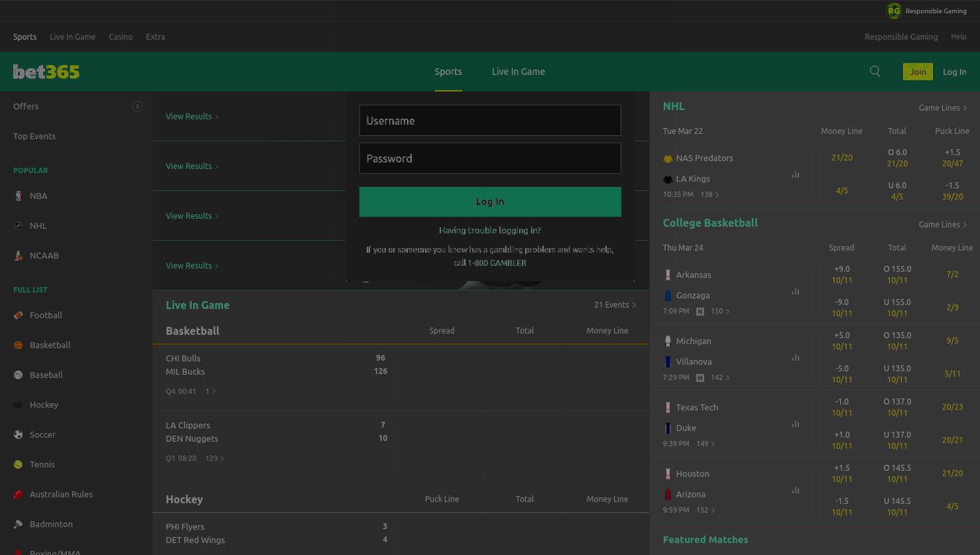This screenshot has height=555, width=980.
Task: Open stats icon for Michigan vs Villanova
Action: (x=796, y=357)
